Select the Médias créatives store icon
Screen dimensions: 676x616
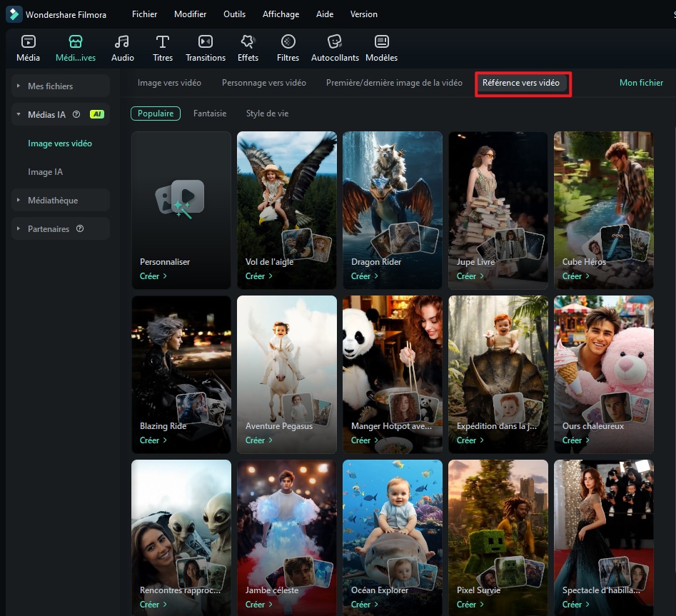click(76, 42)
